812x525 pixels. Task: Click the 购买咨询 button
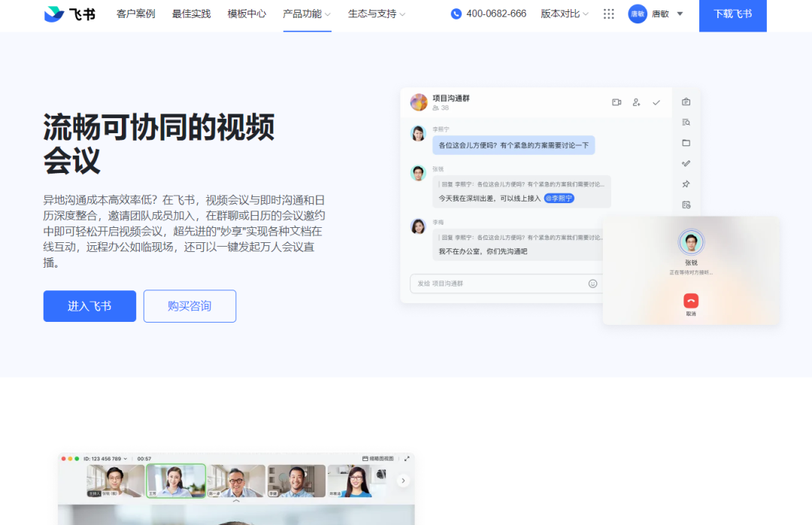(189, 306)
